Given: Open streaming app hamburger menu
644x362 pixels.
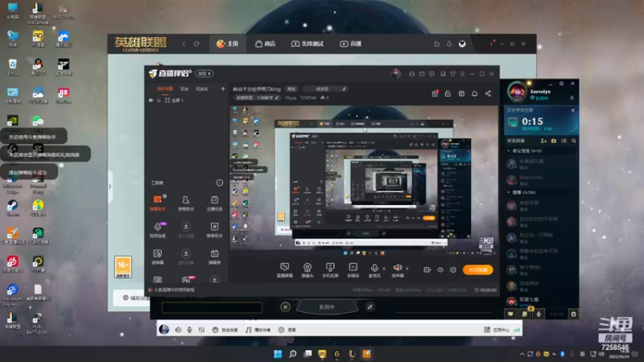Looking at the screenshot, I should click(x=462, y=74).
